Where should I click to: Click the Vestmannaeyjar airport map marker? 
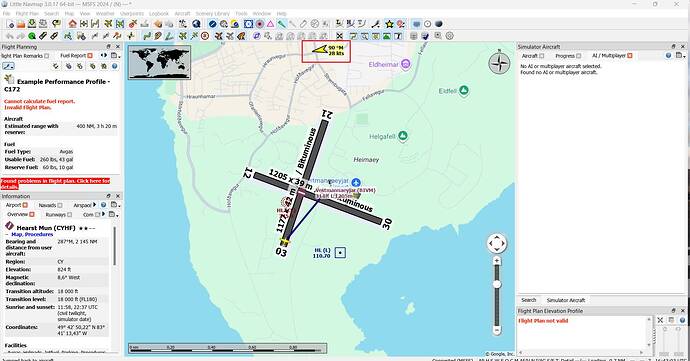(356, 182)
